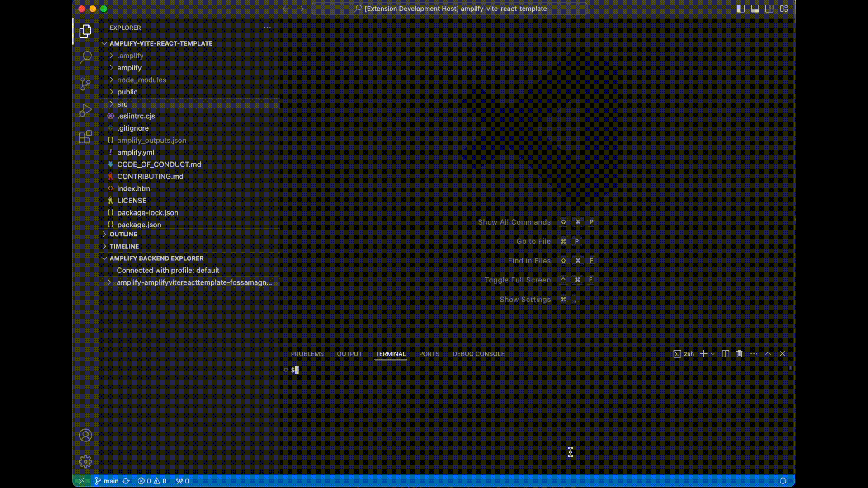Switch to the PROBLEMS tab in panel
This screenshot has width=868, height=488.
(x=307, y=353)
